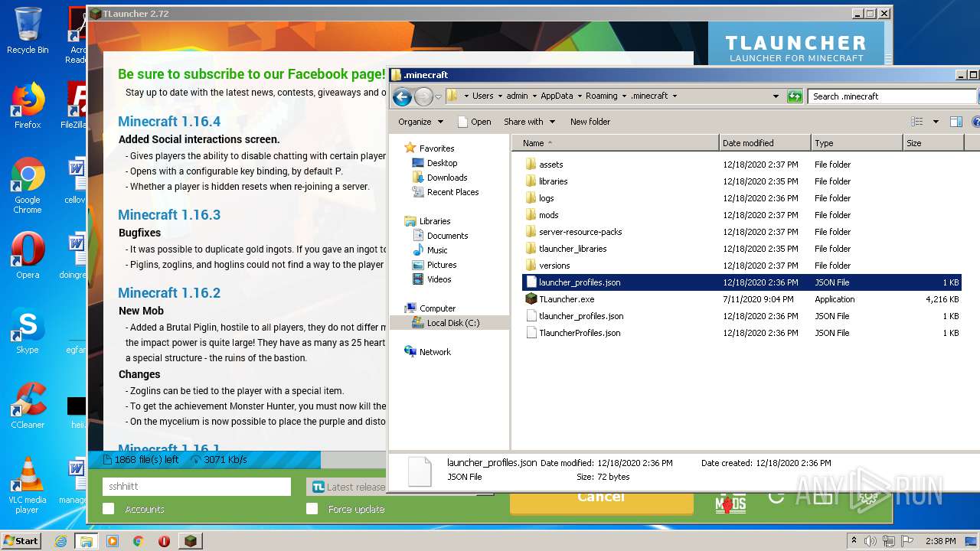Click Minecraft 1.16.4 heading link
The width and height of the screenshot is (980, 551).
169,122
